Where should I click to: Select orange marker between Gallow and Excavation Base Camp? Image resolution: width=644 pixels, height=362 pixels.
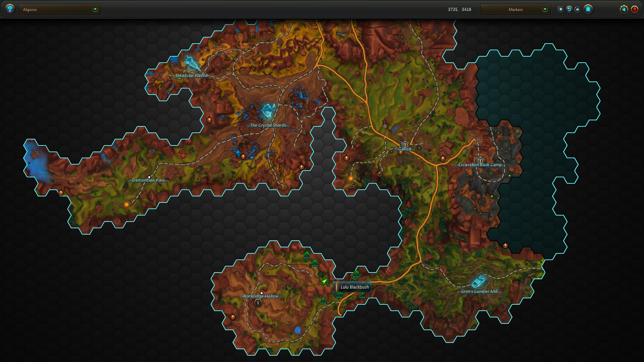point(443,159)
